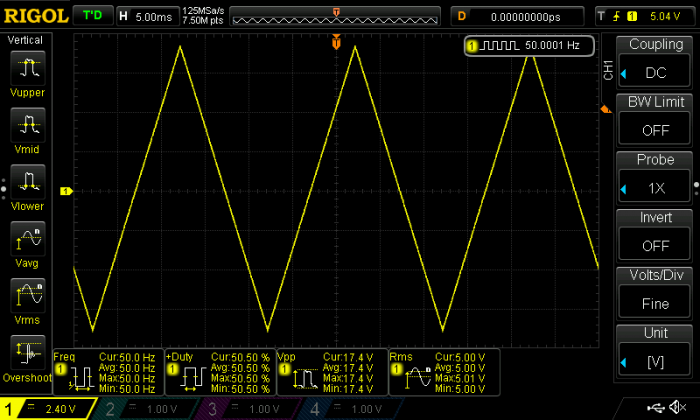Click the right menu page dots indicator
The width and height of the screenshot is (700, 420).
click(696, 189)
